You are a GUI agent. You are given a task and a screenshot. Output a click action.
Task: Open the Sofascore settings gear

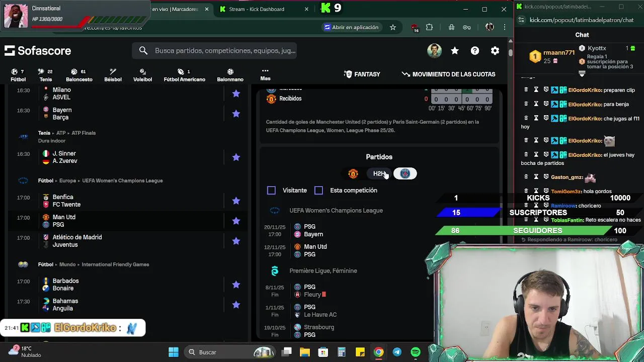(495, 51)
